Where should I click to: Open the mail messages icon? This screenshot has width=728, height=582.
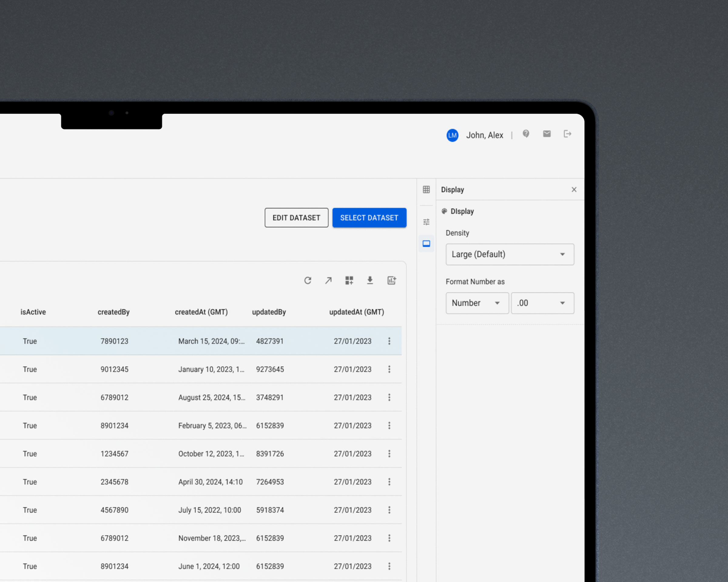tap(547, 134)
